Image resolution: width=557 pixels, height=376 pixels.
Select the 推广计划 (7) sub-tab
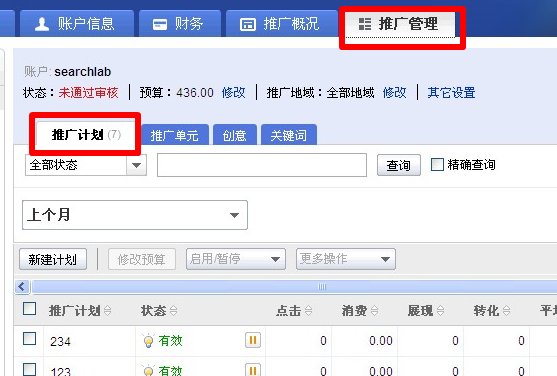86,134
